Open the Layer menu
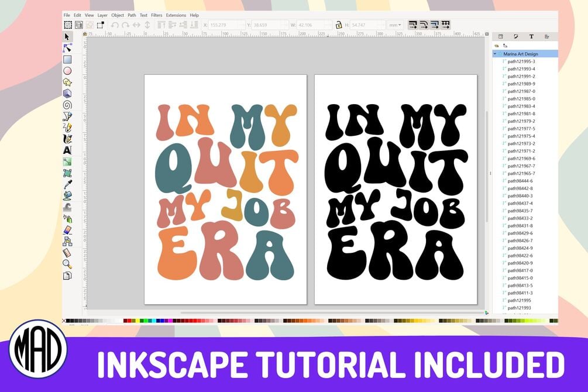This screenshot has width=588, height=392. click(102, 15)
